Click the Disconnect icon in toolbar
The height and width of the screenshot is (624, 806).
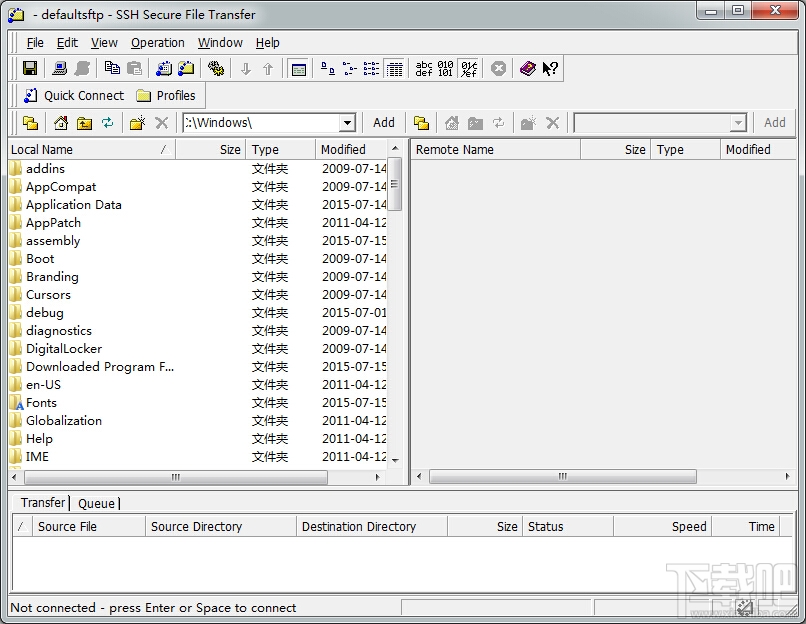point(82,68)
